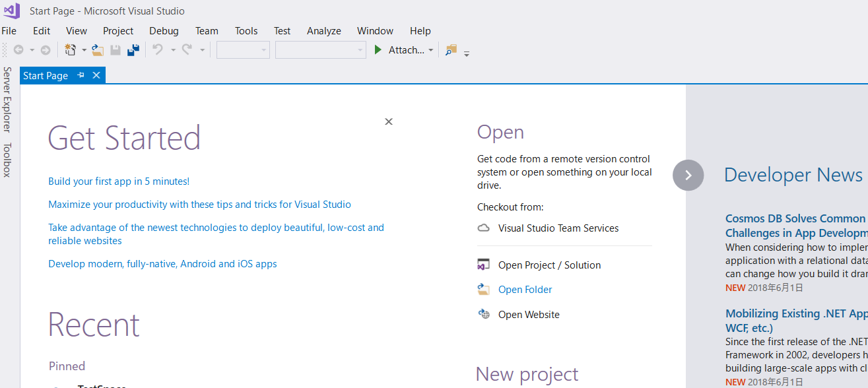Click the Redo arrow icon

pyautogui.click(x=187, y=49)
